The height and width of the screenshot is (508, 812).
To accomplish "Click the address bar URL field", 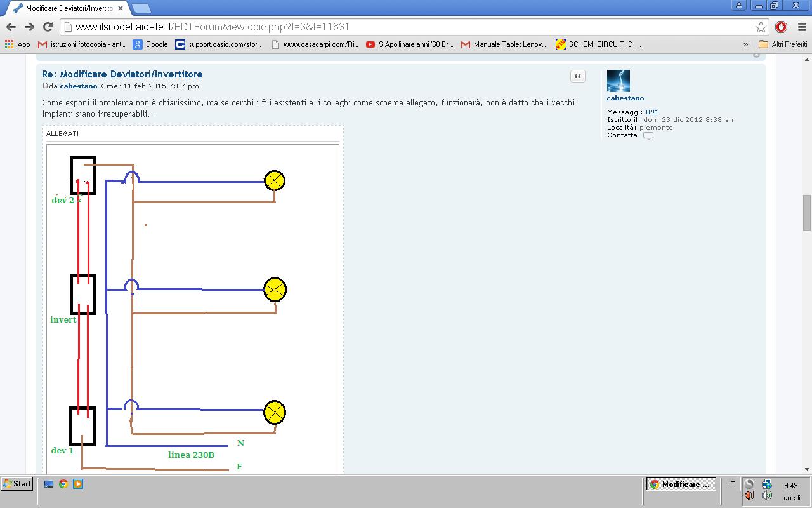I will click(406, 27).
